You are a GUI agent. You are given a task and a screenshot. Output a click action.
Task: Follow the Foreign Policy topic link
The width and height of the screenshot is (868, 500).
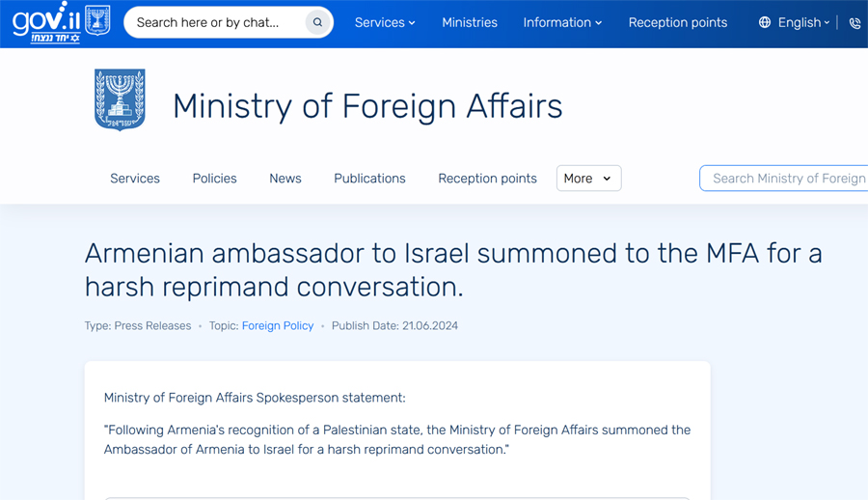[x=278, y=326]
